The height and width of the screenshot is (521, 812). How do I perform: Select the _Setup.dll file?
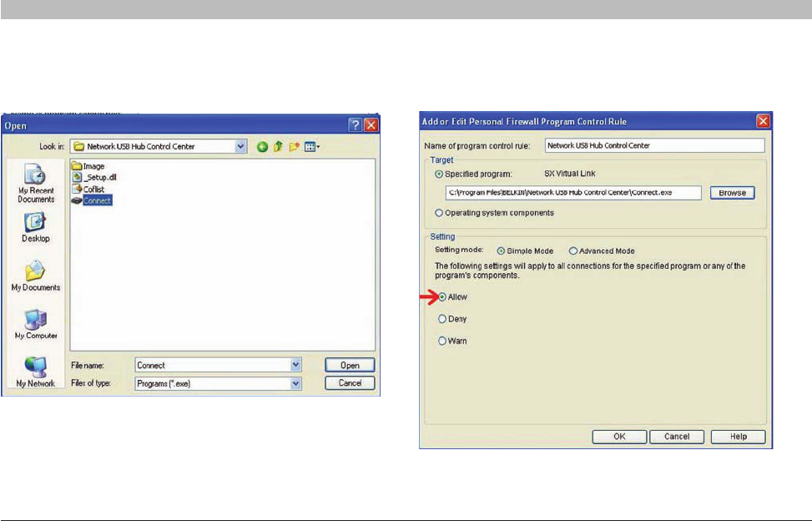[94, 177]
